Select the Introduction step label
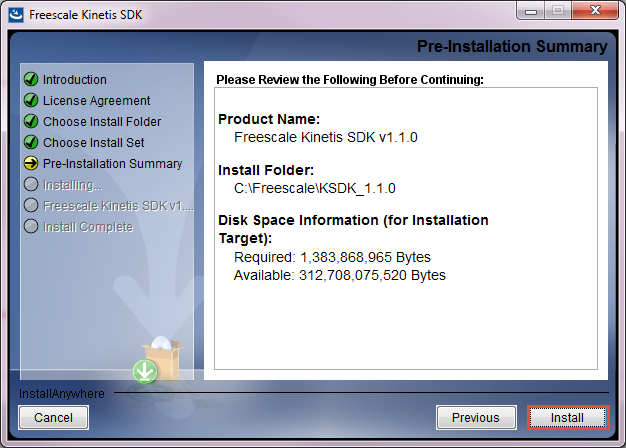The image size is (626, 448). (x=75, y=80)
